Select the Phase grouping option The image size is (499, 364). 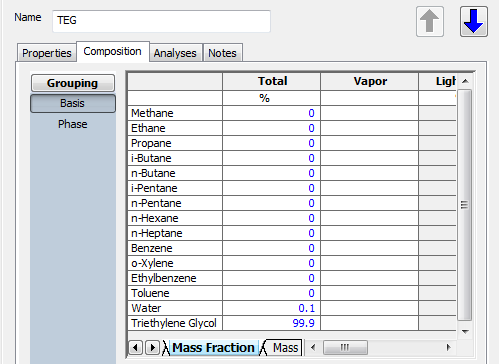(73, 124)
